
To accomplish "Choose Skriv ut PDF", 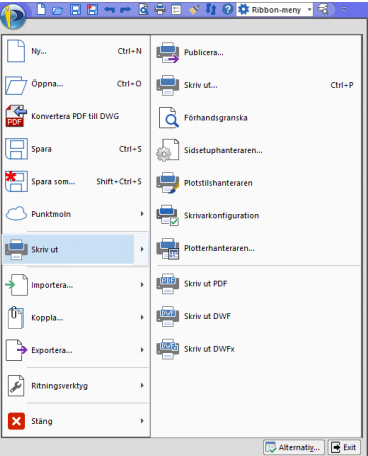I will [x=256, y=284].
